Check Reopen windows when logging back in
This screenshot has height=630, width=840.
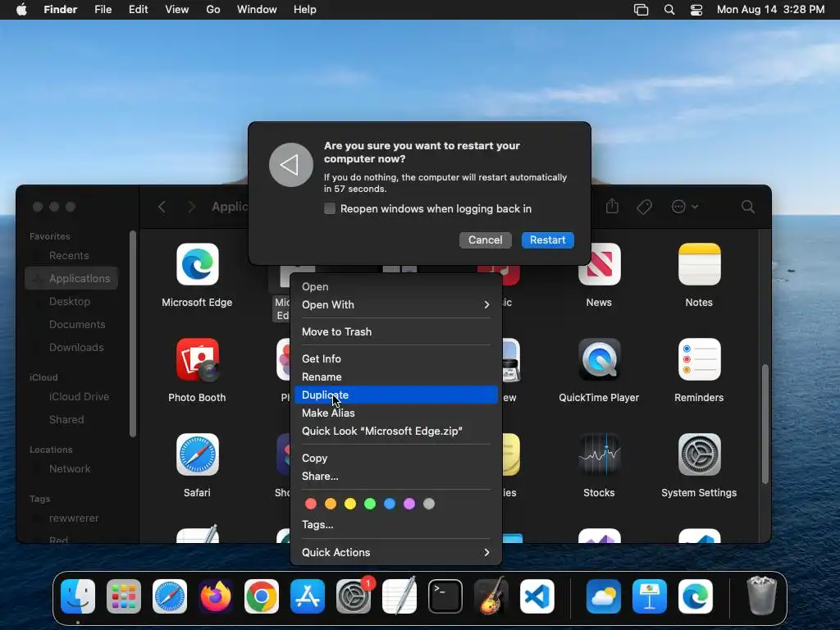coord(330,208)
